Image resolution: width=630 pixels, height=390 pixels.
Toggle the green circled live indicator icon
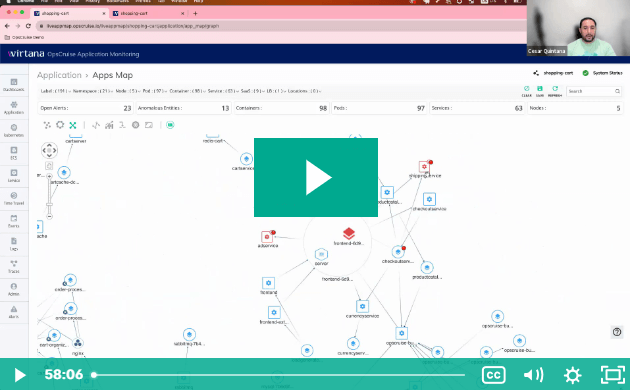[170, 125]
